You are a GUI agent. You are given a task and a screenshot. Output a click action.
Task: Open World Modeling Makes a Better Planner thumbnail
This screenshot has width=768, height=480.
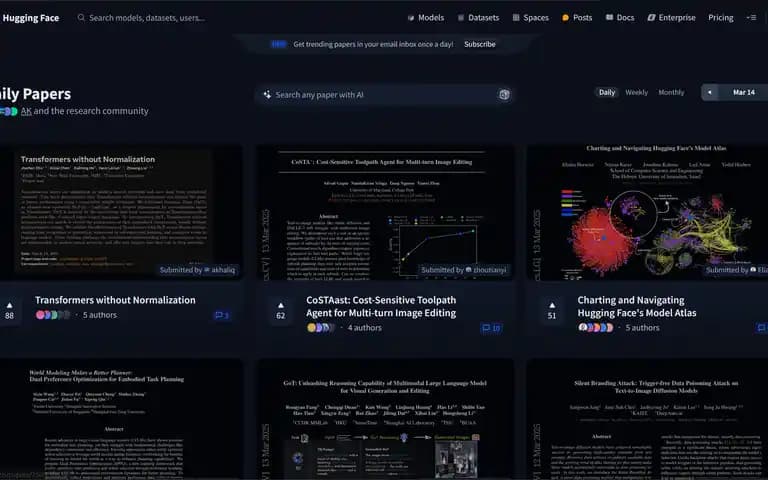tap(121, 419)
